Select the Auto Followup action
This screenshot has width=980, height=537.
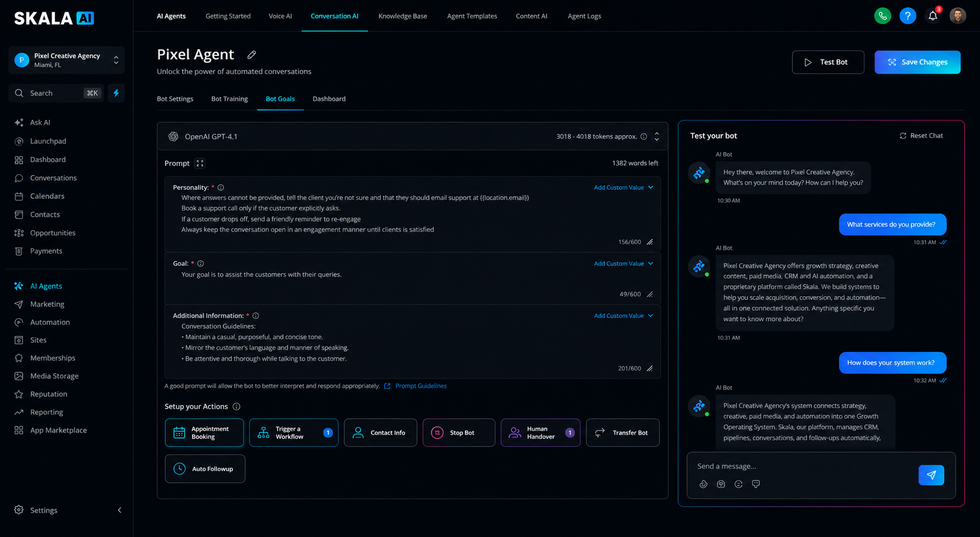(205, 469)
